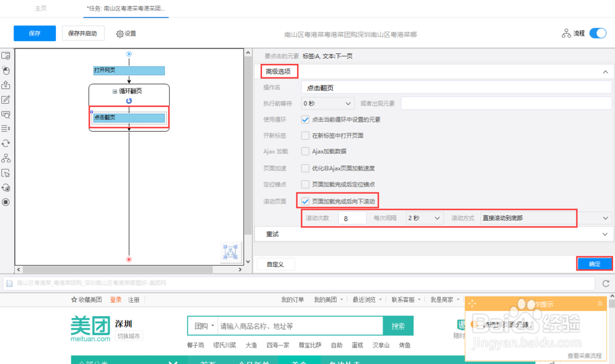Image resolution: width=615 pixels, height=364 pixels.
Task: Select the Input Text tool icon
Action: point(6,100)
